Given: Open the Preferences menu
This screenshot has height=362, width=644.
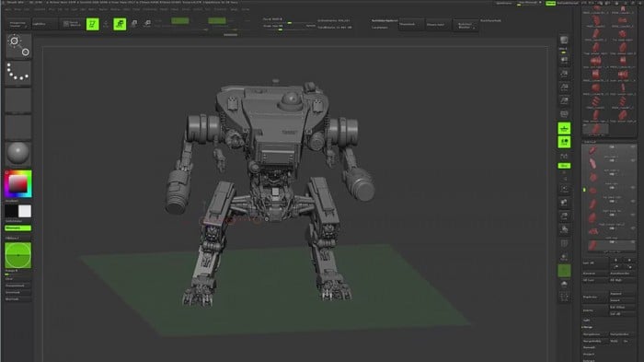Looking at the screenshot, I should pyautogui.click(x=150, y=9).
